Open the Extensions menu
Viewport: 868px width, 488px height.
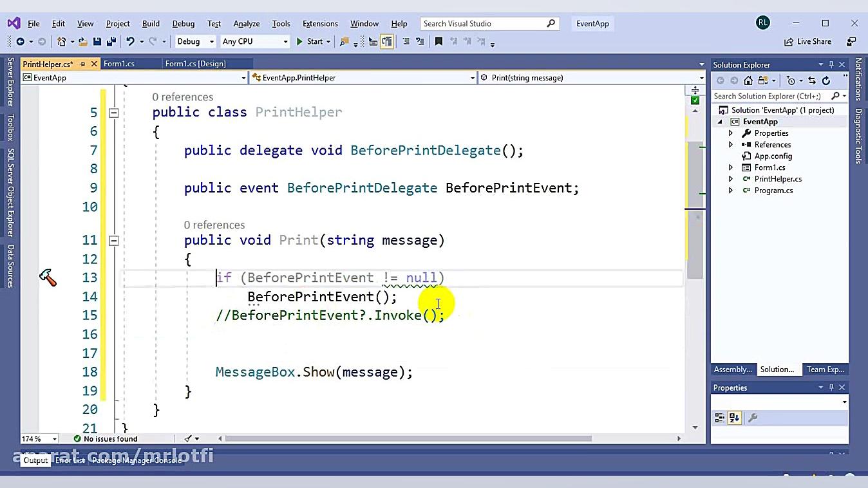(x=320, y=23)
